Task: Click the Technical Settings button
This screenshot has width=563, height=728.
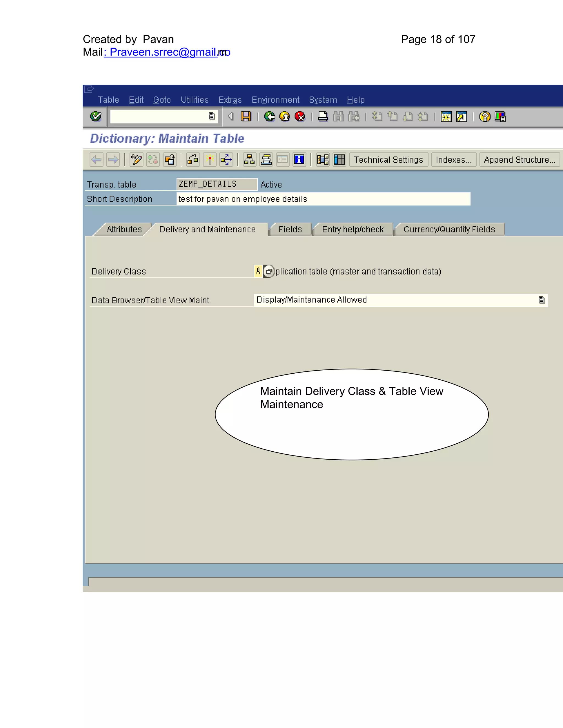Action: [x=388, y=160]
